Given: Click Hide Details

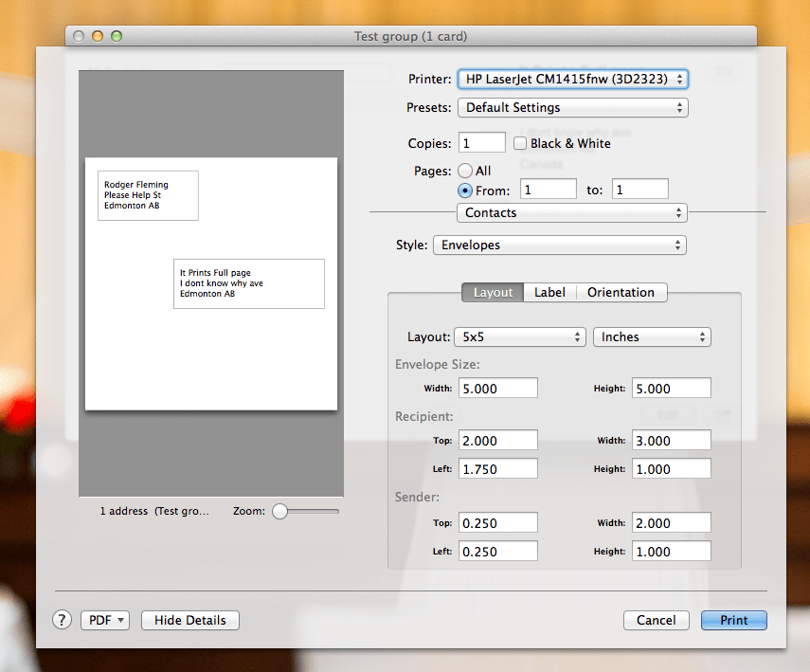Looking at the screenshot, I should click(x=189, y=620).
